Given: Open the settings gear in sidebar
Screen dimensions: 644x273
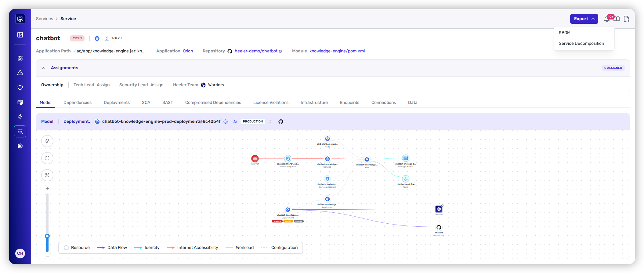Looking at the screenshot, I should coord(20,146).
